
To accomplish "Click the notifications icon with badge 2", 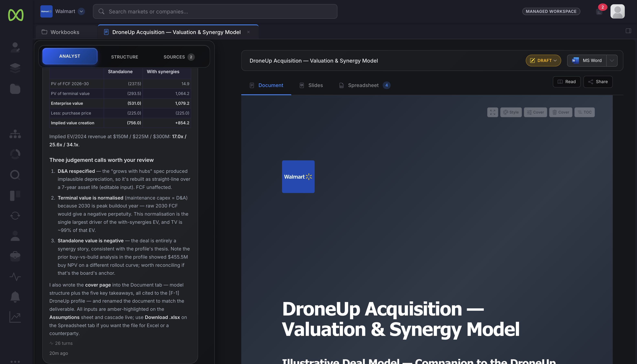I will (599, 11).
